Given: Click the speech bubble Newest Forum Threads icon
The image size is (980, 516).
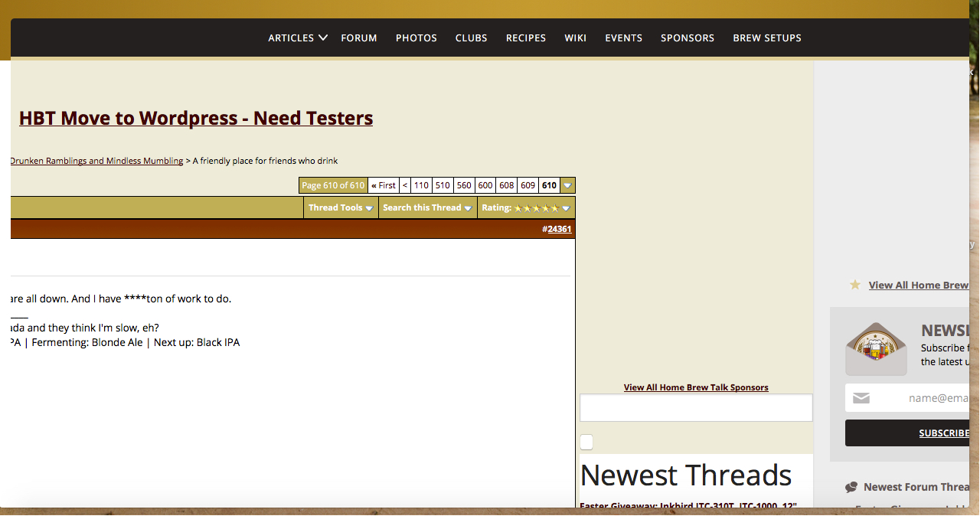Looking at the screenshot, I should [x=851, y=487].
